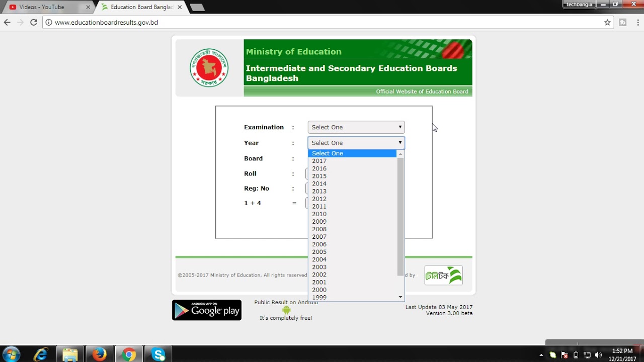The image size is (644, 362).
Task: Show hidden tray icons arrow
Action: tap(541, 355)
